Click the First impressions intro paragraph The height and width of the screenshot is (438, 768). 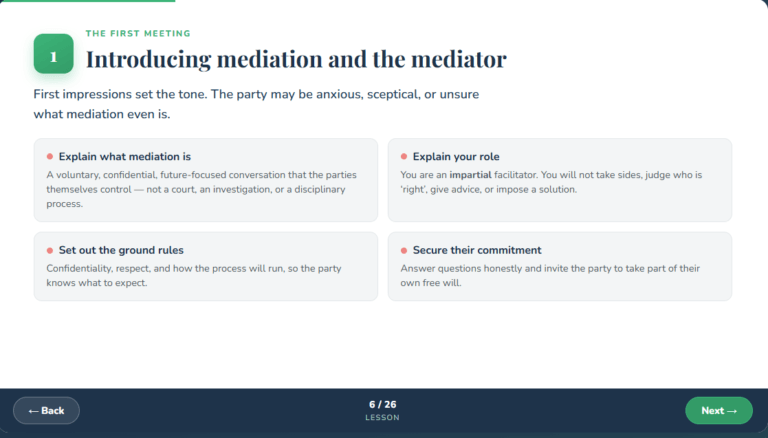click(x=256, y=104)
